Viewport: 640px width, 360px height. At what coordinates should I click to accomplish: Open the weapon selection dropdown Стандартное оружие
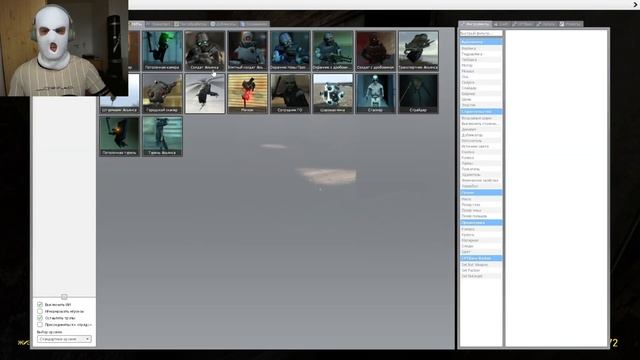coord(64,339)
